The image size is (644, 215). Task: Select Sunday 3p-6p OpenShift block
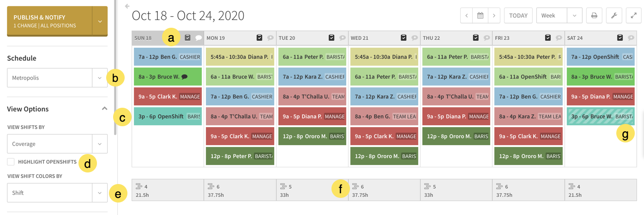pyautogui.click(x=168, y=117)
